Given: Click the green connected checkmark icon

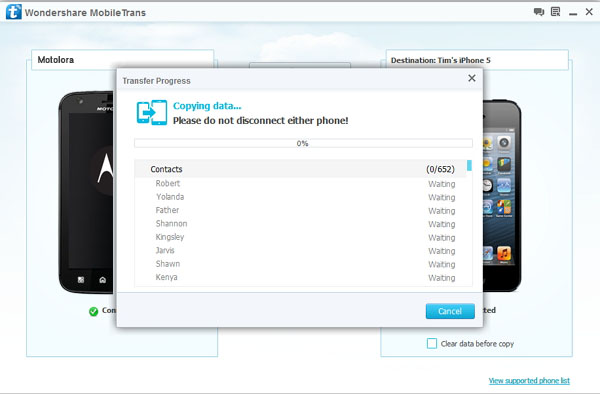Looking at the screenshot, I should pyautogui.click(x=93, y=311).
